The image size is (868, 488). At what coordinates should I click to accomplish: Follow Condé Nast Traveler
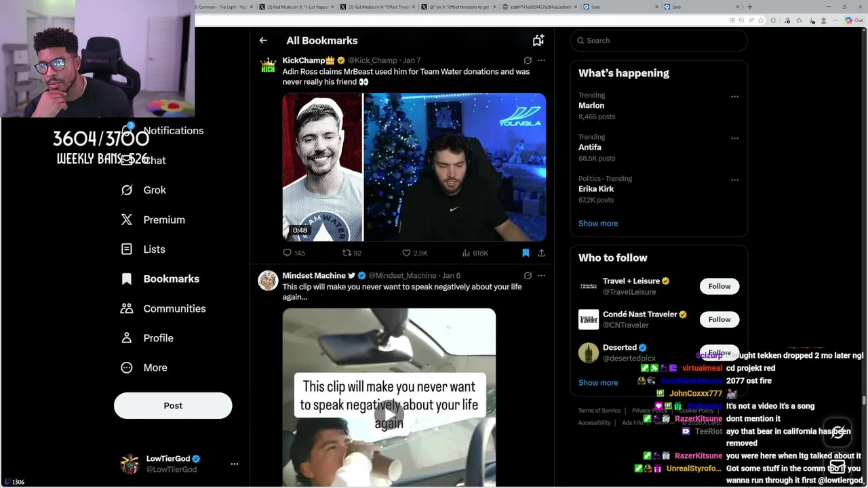click(x=719, y=320)
